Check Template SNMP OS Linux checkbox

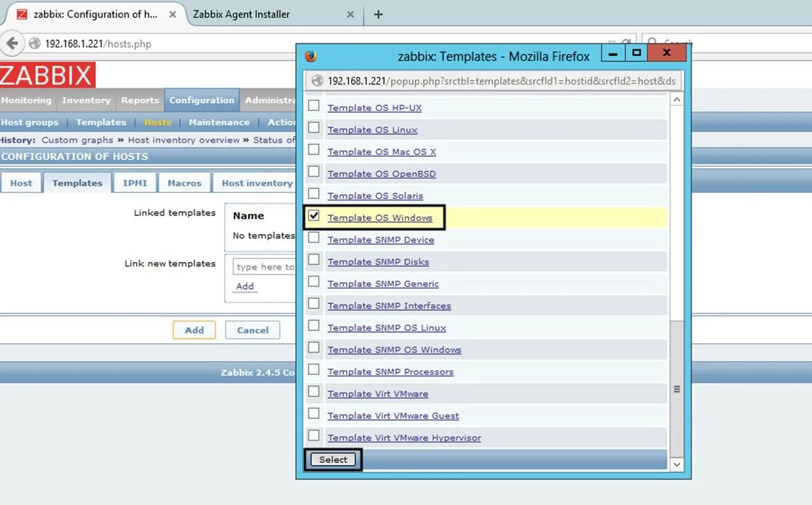314,325
